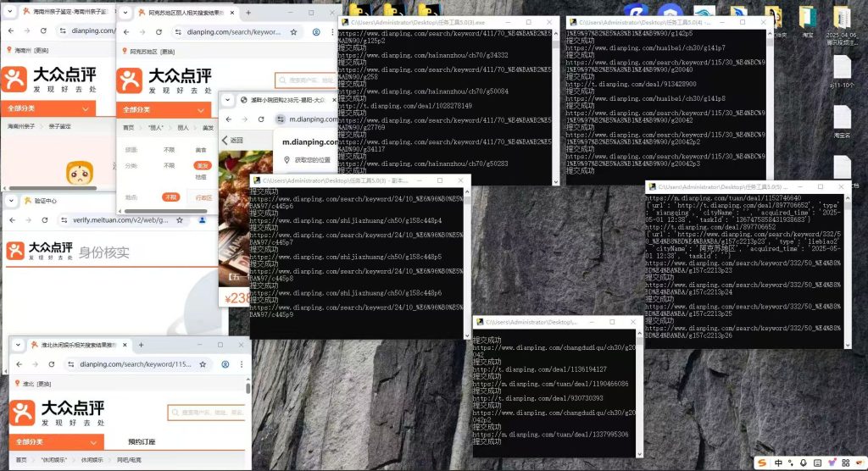This screenshot has height=471, width=868.
Task: Select the highlighted 美发 category filter
Action: point(202,165)
